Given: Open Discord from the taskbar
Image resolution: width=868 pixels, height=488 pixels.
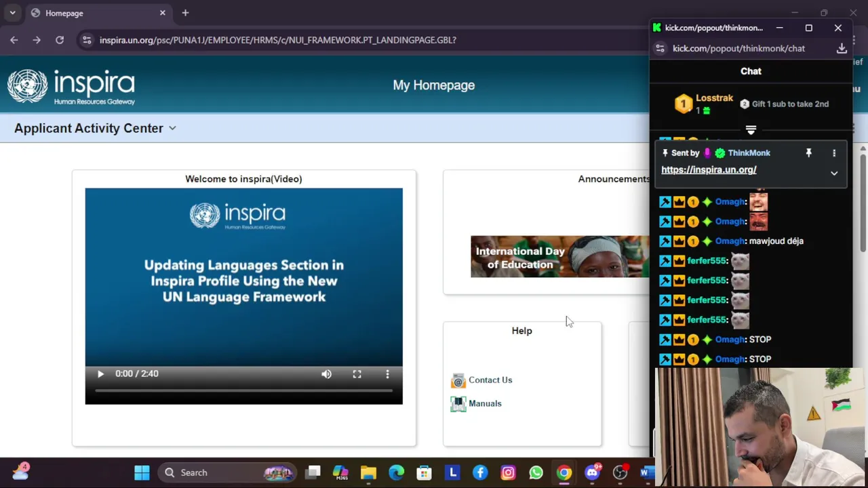Looking at the screenshot, I should [592, 472].
